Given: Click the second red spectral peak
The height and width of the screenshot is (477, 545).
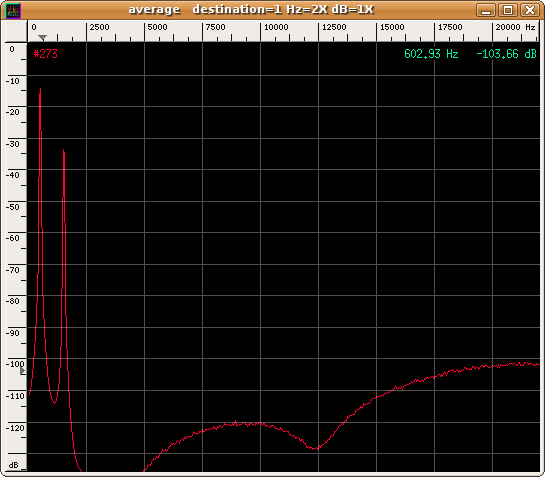Looking at the screenshot, I should pos(64,151).
